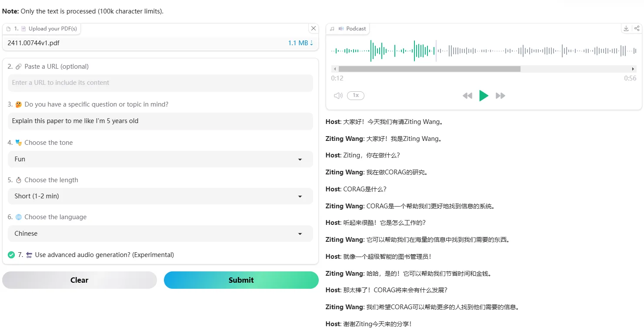Play the podcast audio
The width and height of the screenshot is (644, 334).
pyautogui.click(x=484, y=96)
